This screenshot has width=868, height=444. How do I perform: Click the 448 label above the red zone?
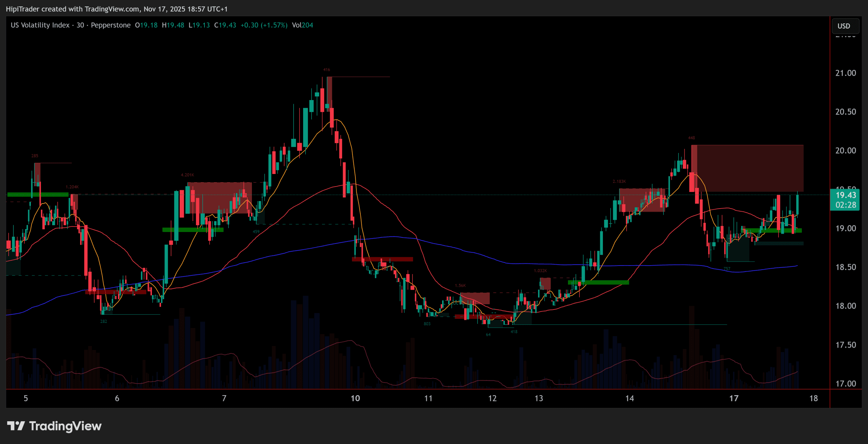point(691,138)
